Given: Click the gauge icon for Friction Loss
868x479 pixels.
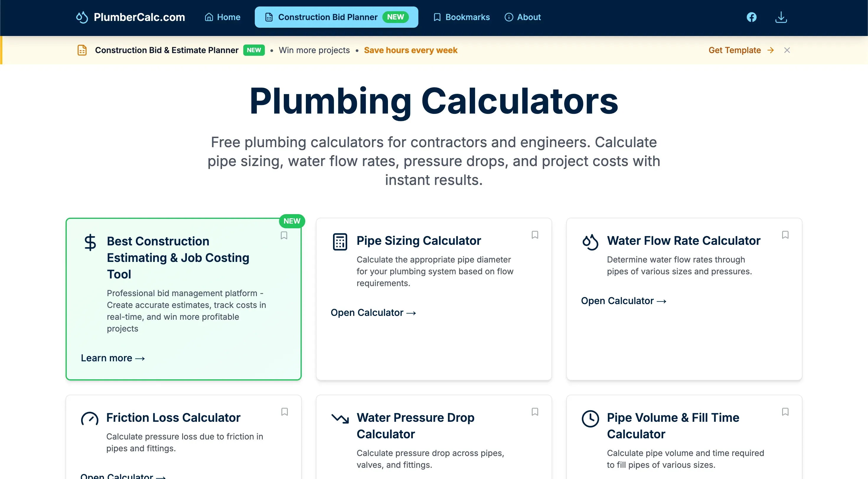Looking at the screenshot, I should click(90, 419).
